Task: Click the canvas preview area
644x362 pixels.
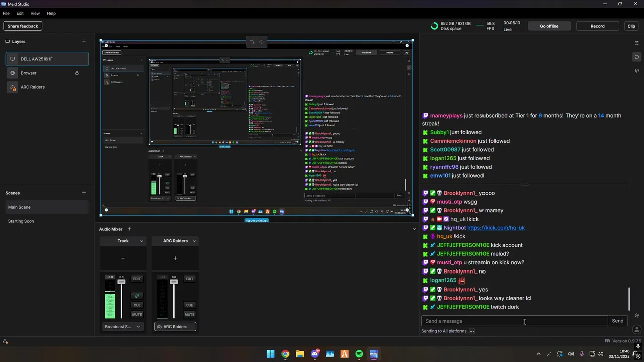Action: click(x=257, y=128)
